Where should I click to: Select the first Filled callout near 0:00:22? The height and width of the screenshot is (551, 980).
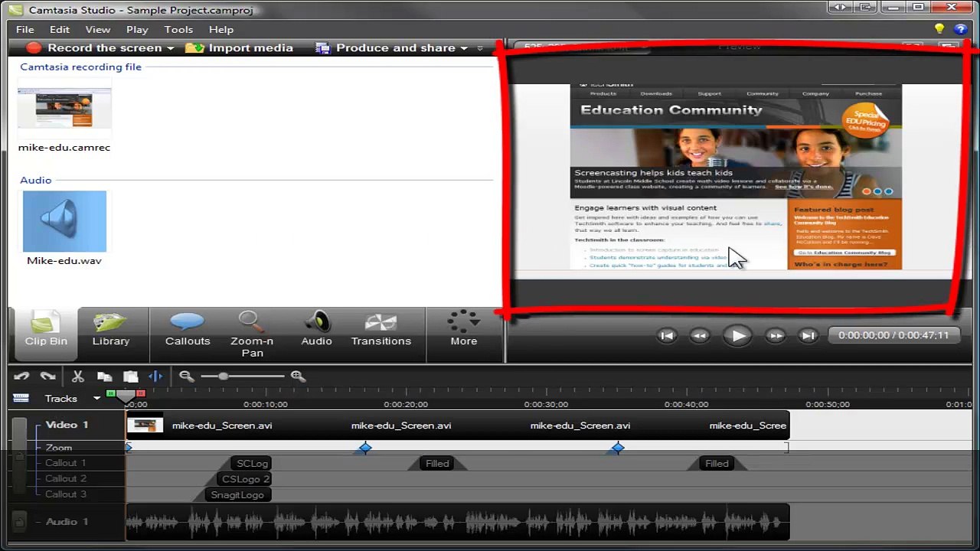(x=437, y=463)
